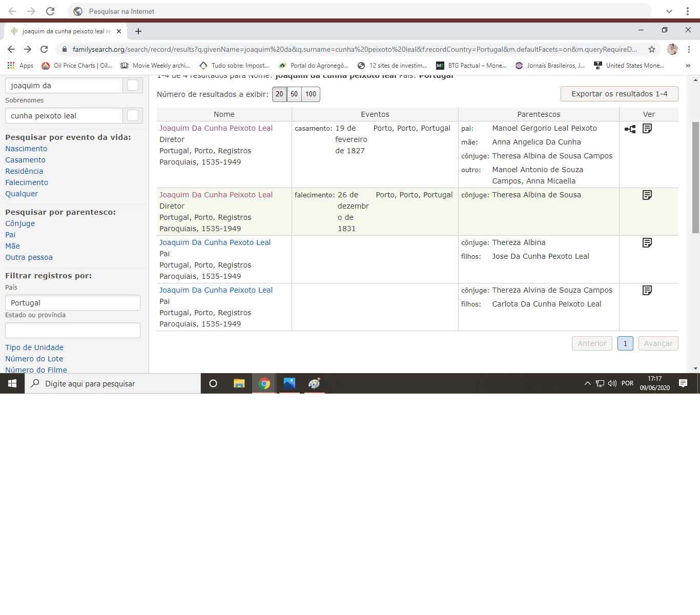Expand the Número do Lote filter
The image size is (700, 615).
(34, 359)
